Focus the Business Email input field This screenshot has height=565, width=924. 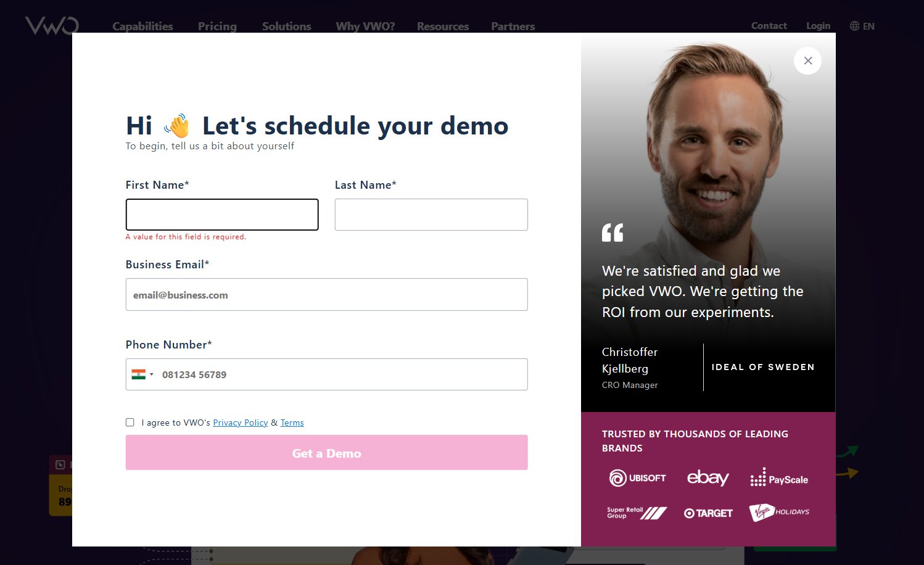pyautogui.click(x=326, y=295)
